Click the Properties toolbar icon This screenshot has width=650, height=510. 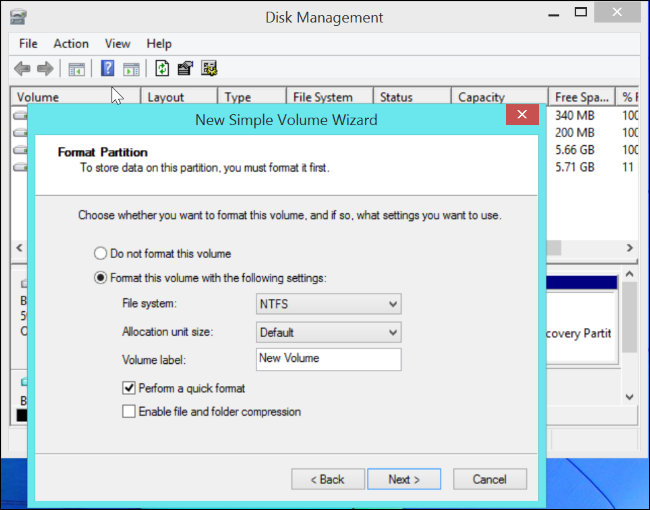[x=185, y=68]
